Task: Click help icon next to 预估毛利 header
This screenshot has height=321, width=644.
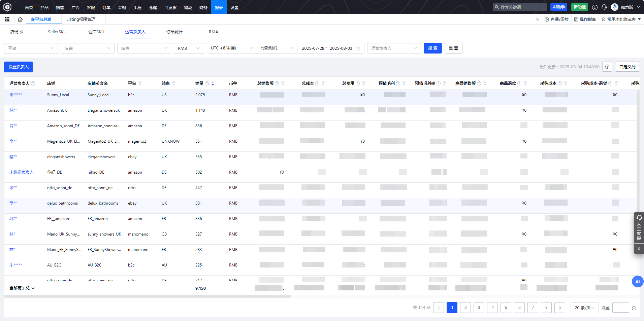Action: 398,83
